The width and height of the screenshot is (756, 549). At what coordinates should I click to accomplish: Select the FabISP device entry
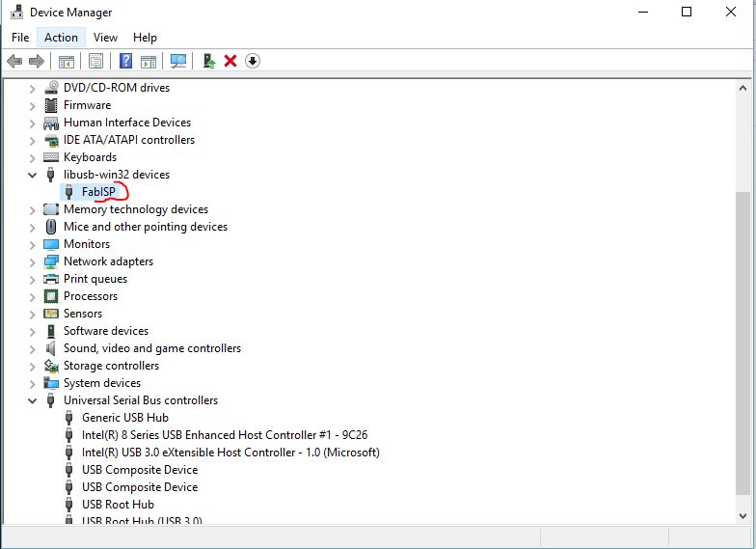pyautogui.click(x=98, y=192)
